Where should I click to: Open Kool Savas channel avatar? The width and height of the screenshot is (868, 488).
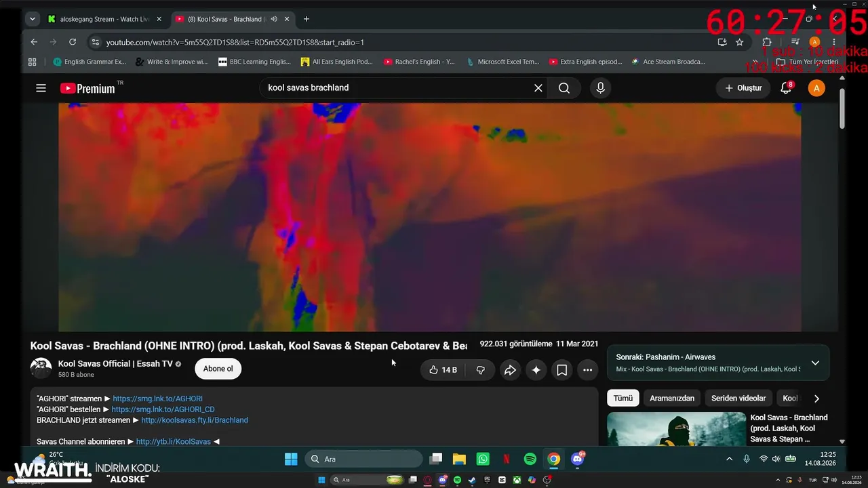tap(41, 369)
